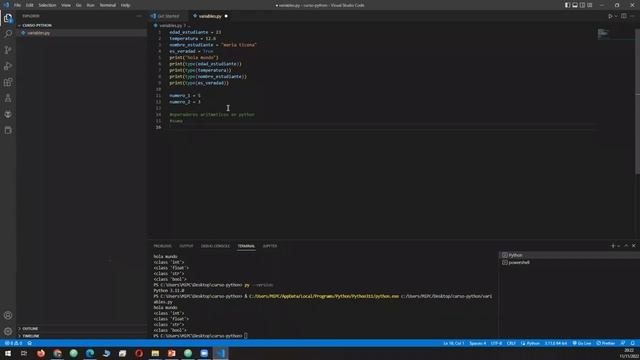Open the Explorer panel ellipsis menu
Screen dimensions: 640x360
(x=139, y=16)
